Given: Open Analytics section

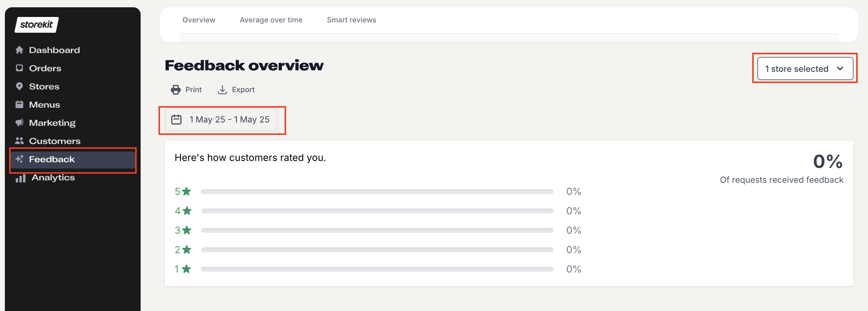Looking at the screenshot, I should point(53,178).
